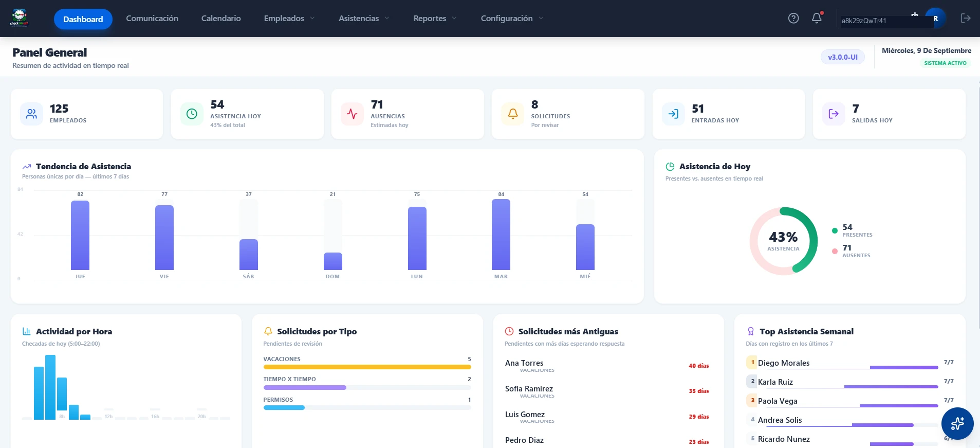Viewport: 980px width, 448px height.
Task: Click the Permisos progress bar
Action: 367,408
